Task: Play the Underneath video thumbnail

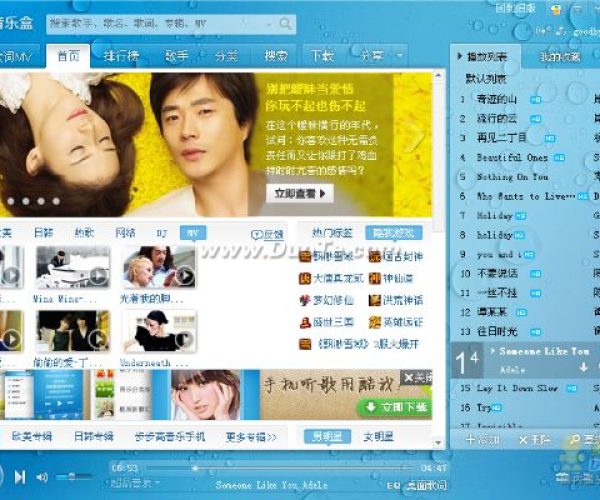Action: [x=159, y=331]
